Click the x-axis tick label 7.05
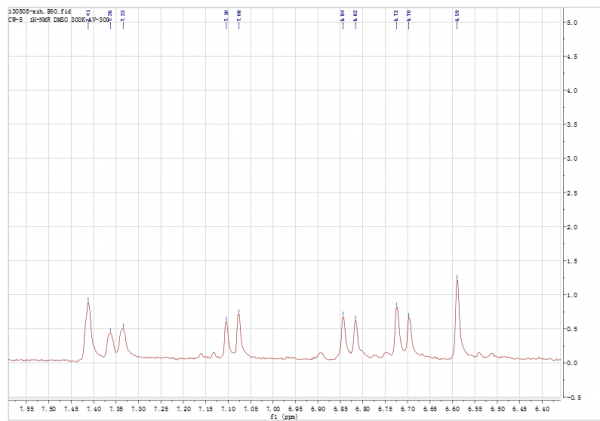 pos(251,409)
